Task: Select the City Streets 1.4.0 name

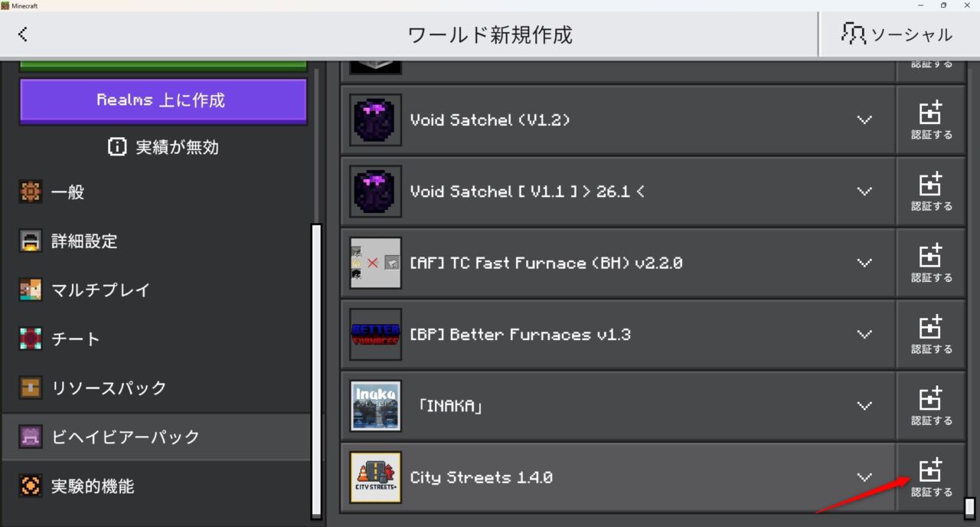Action: click(x=482, y=477)
